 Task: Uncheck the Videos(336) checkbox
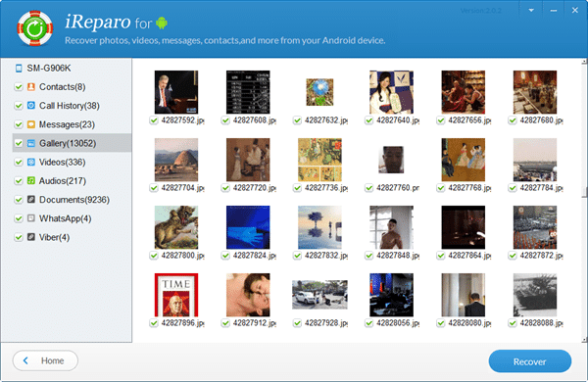point(19,162)
